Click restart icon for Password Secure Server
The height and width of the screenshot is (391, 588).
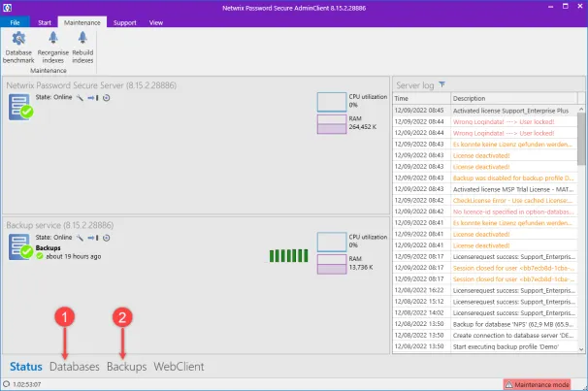click(x=107, y=98)
